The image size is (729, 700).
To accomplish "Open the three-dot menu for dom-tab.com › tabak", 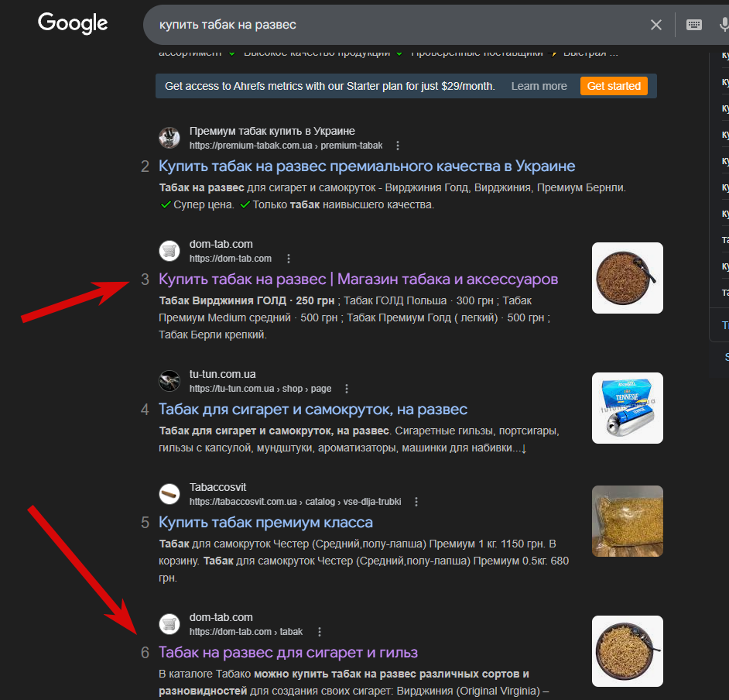I will pos(320,632).
